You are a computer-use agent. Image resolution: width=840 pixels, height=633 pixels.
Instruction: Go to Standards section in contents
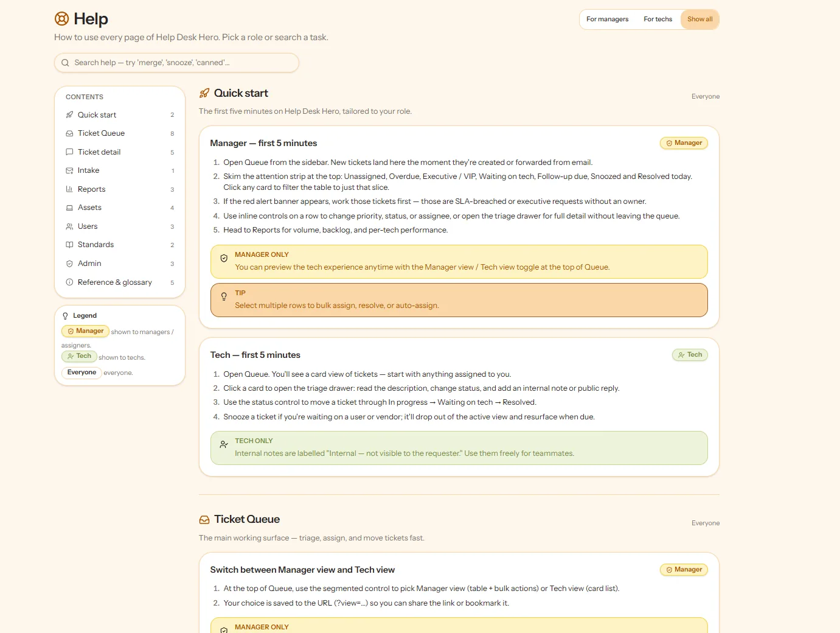(x=120, y=245)
